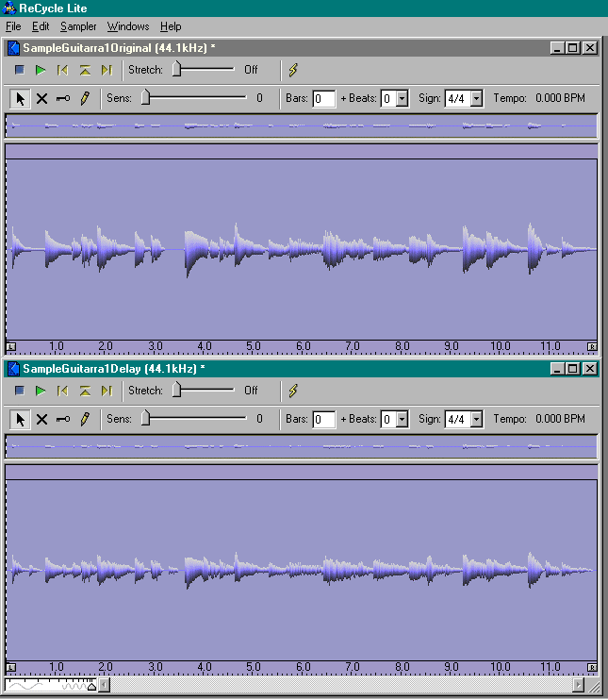Click center-on-locator icon in SampleGuitarra1Original window
Viewport: 608px width, 700px height.
[x=85, y=70]
